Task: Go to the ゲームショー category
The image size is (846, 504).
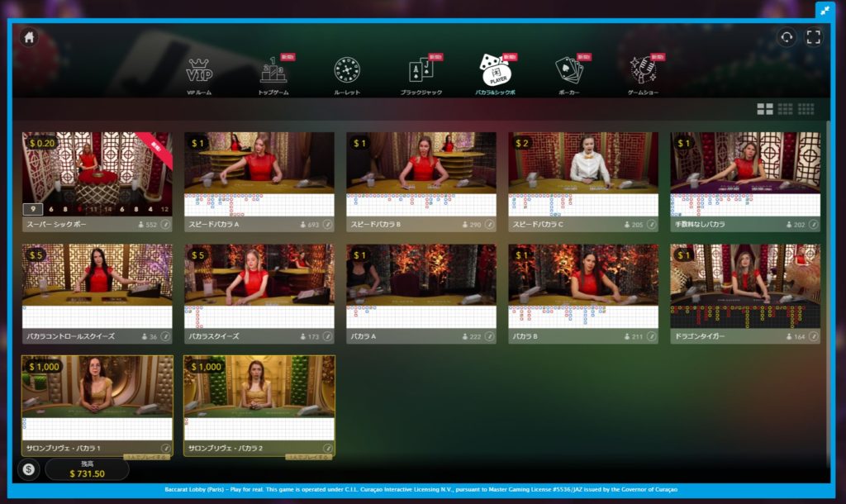Action: click(643, 76)
